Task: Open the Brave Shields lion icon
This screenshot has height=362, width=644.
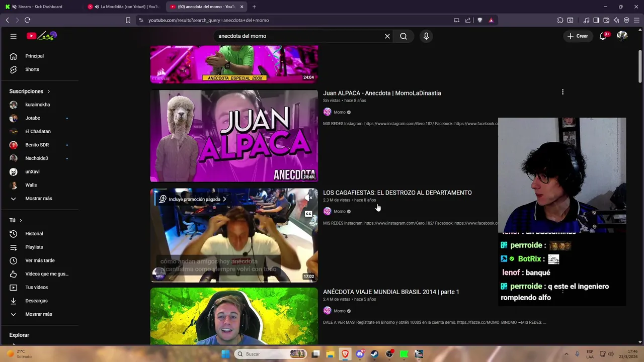Action: tap(479, 20)
